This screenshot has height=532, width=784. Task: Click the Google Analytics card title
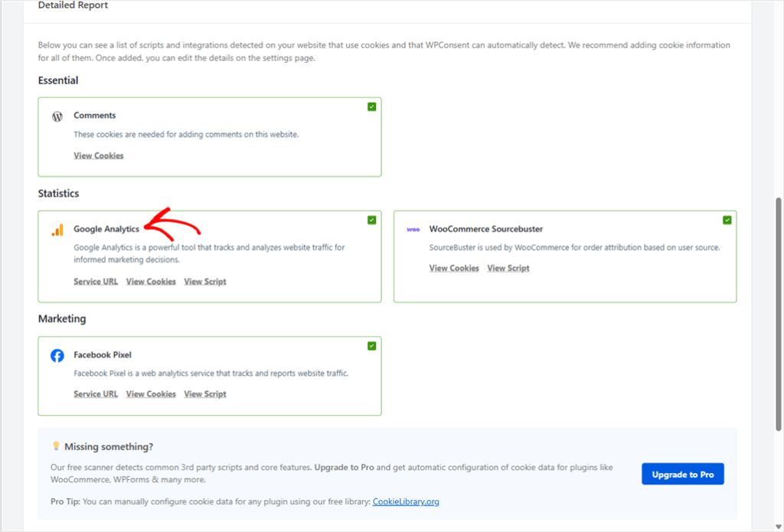[x=106, y=229]
